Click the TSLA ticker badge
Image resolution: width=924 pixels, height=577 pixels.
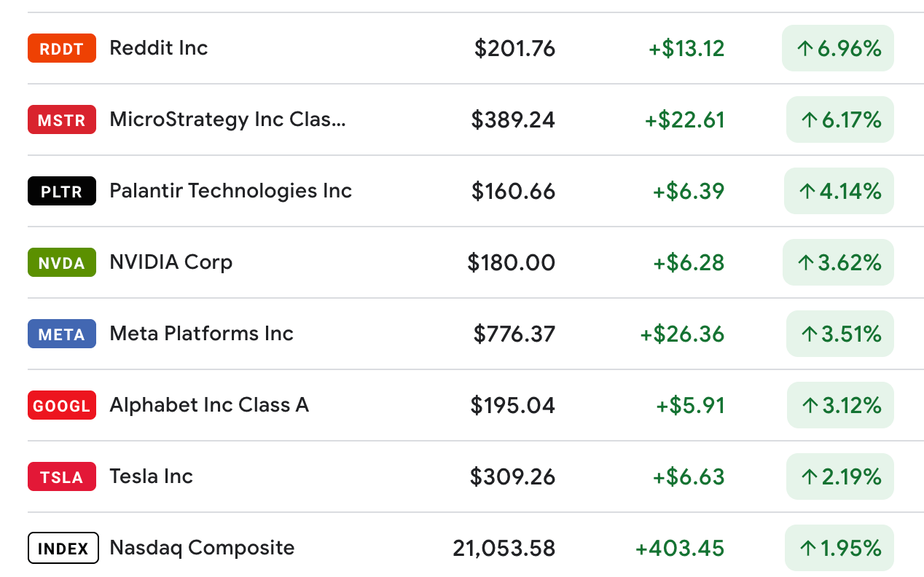[62, 476]
